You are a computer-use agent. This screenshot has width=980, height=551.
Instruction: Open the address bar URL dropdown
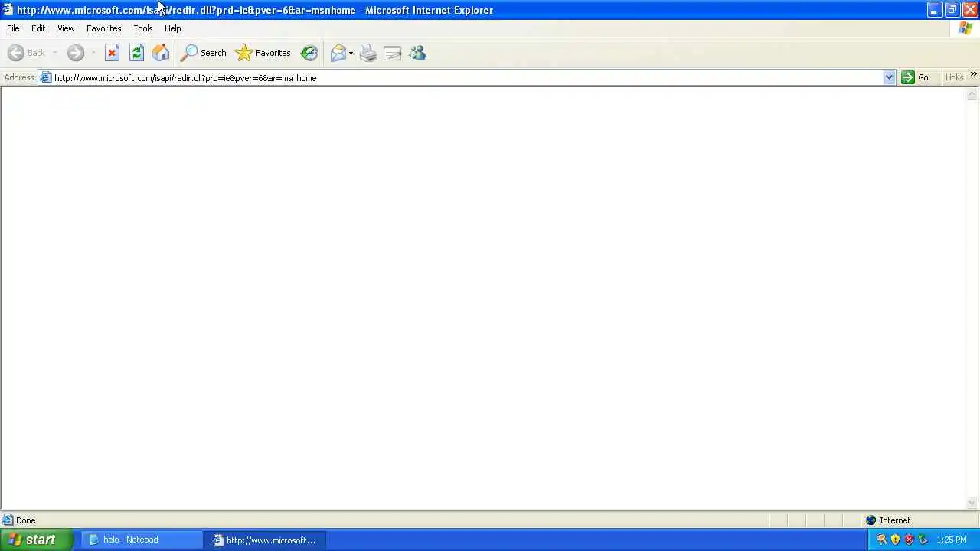[x=889, y=77]
